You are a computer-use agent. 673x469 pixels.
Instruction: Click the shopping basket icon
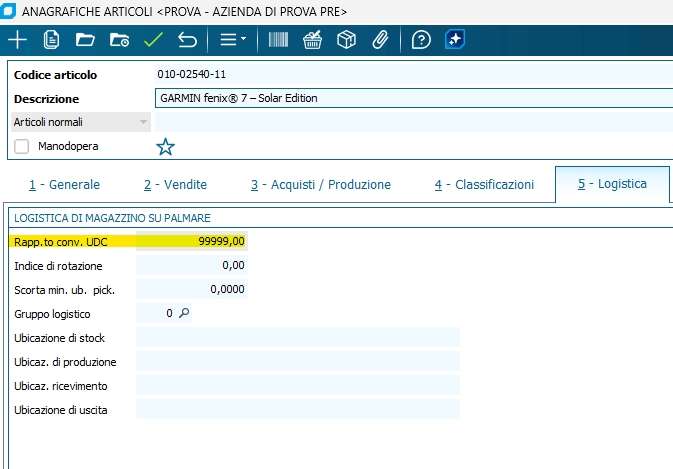312,40
